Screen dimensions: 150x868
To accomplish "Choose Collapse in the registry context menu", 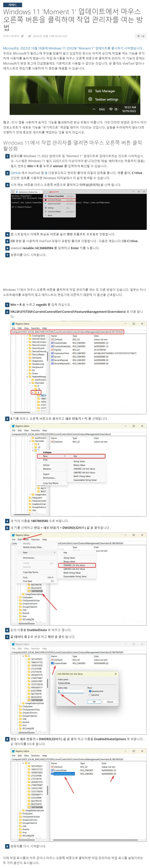I will 47,452.
